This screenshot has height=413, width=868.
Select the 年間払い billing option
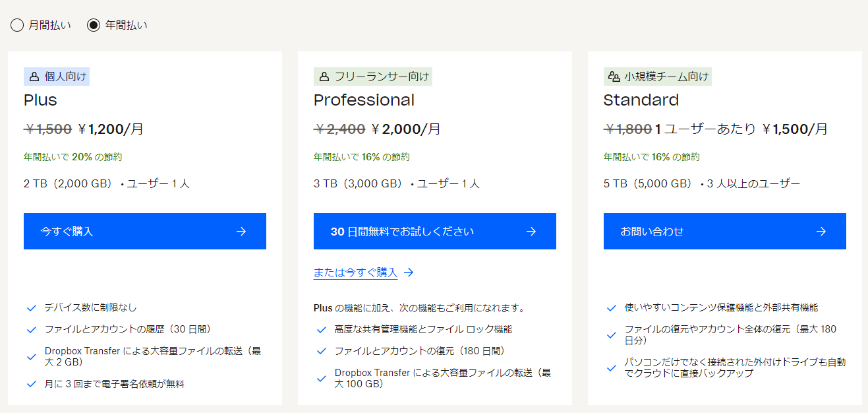pyautogui.click(x=117, y=25)
